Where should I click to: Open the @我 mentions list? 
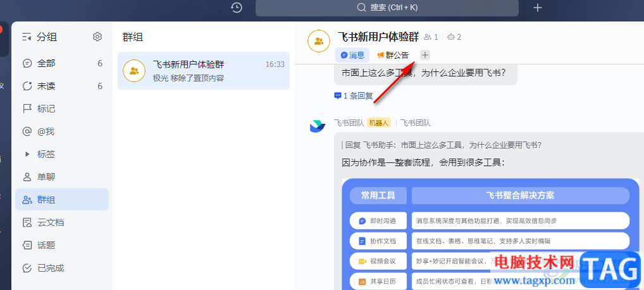(x=62, y=131)
